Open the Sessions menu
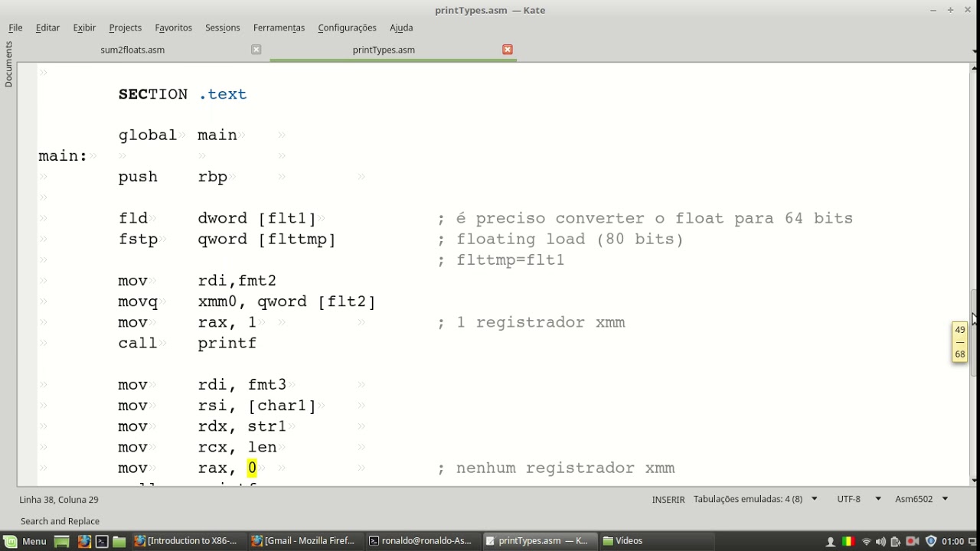The width and height of the screenshot is (980, 551). coord(223,28)
